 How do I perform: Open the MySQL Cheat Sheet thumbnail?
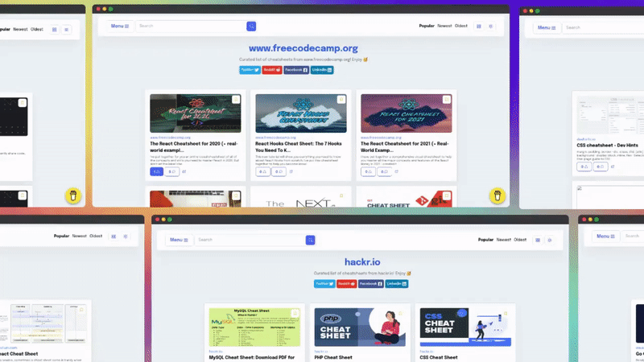[254, 327]
